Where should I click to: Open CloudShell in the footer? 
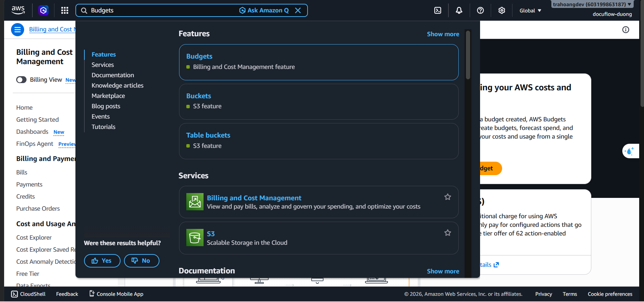(28, 294)
